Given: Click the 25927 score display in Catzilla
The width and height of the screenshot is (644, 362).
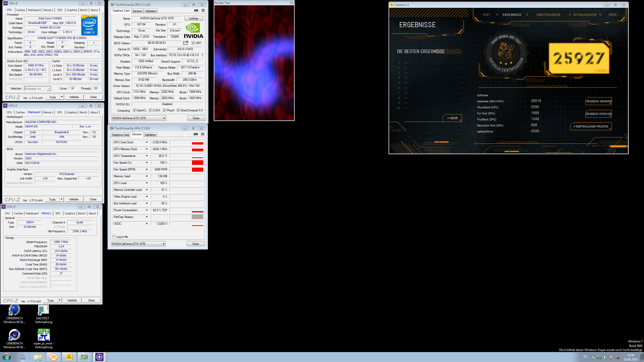Looking at the screenshot, I should tap(579, 58).
